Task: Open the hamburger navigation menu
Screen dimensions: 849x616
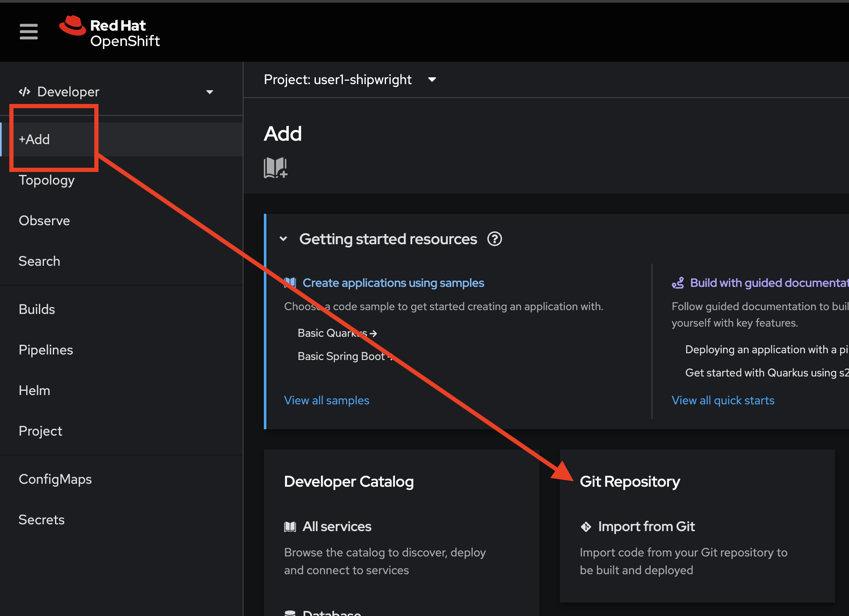Action: coord(28,32)
